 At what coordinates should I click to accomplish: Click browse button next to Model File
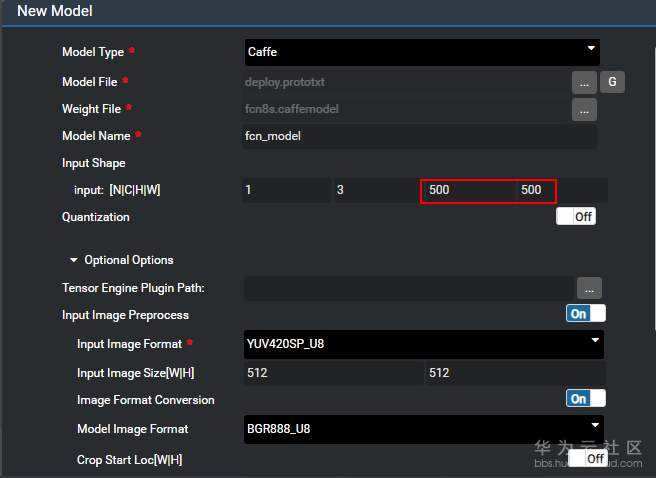coord(584,82)
